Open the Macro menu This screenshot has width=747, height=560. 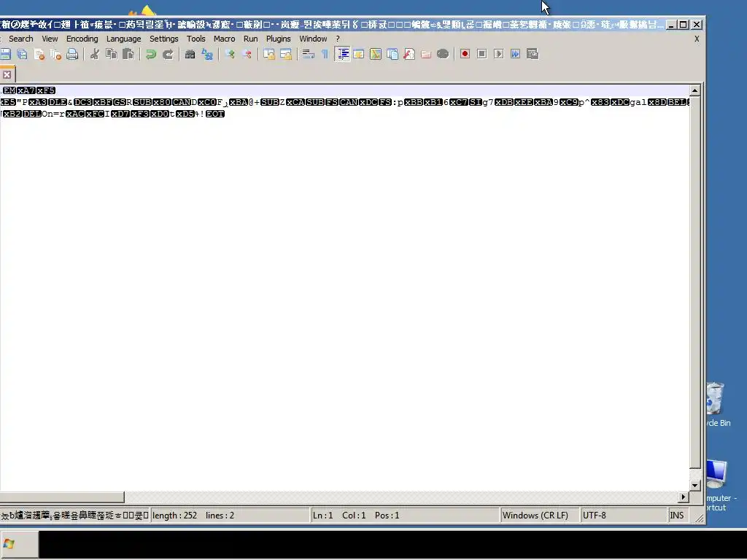tap(225, 39)
